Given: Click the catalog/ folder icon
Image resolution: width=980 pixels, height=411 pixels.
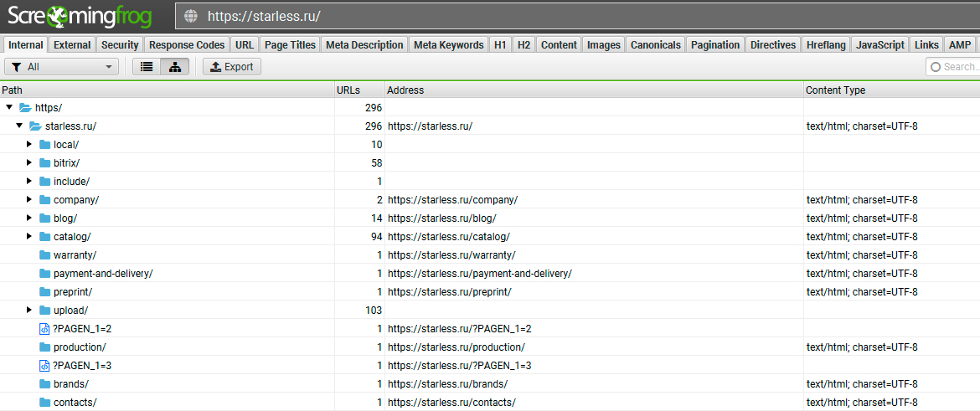Looking at the screenshot, I should (x=45, y=237).
